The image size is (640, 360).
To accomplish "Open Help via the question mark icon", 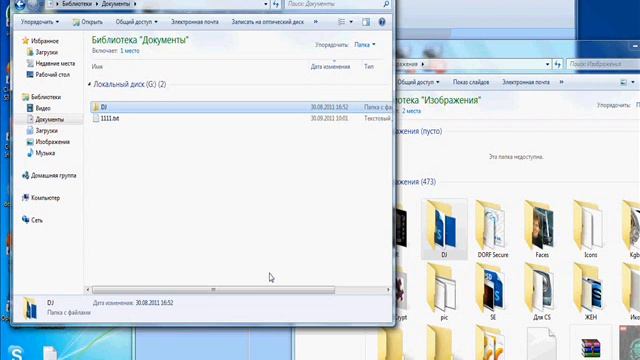I will (x=382, y=22).
